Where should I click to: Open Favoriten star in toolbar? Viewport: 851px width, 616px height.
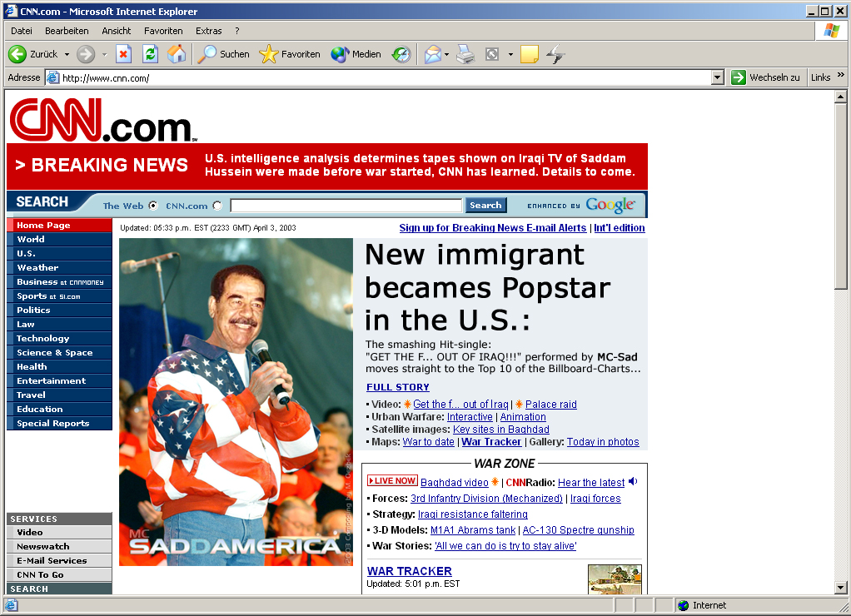268,54
